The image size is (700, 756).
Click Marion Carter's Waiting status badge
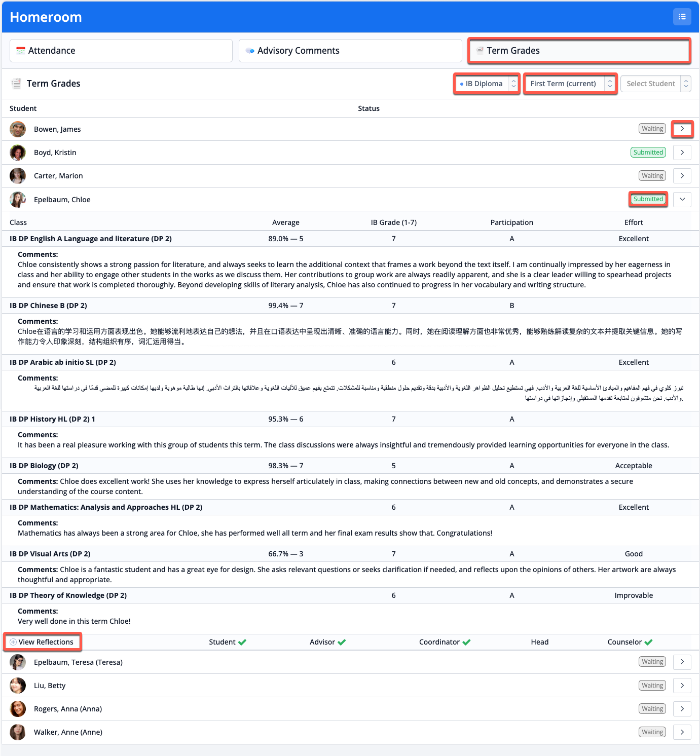click(x=652, y=175)
